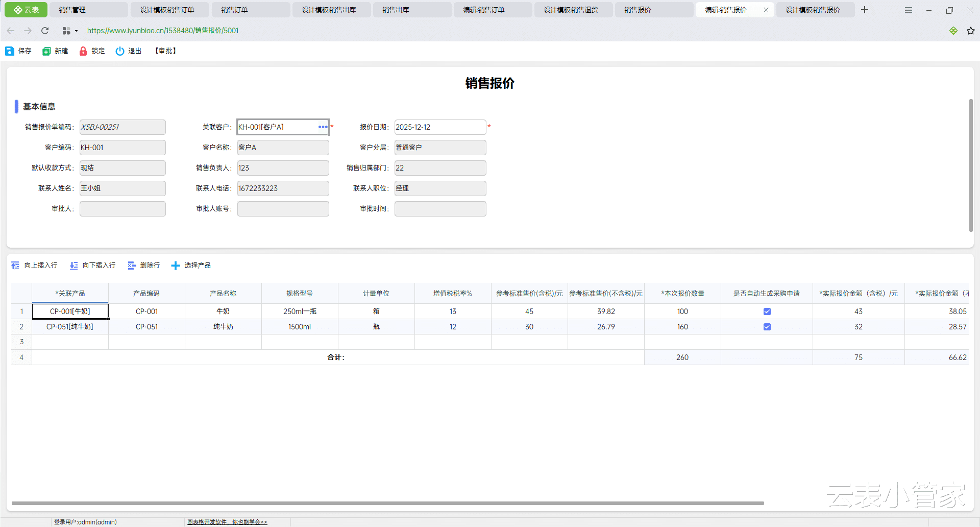Click the 删除行 delete row icon

(x=132, y=266)
